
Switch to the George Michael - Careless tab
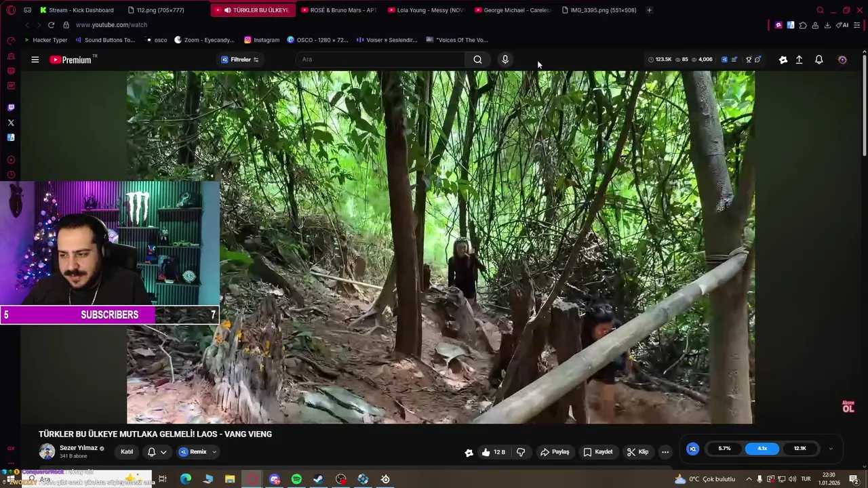(513, 10)
